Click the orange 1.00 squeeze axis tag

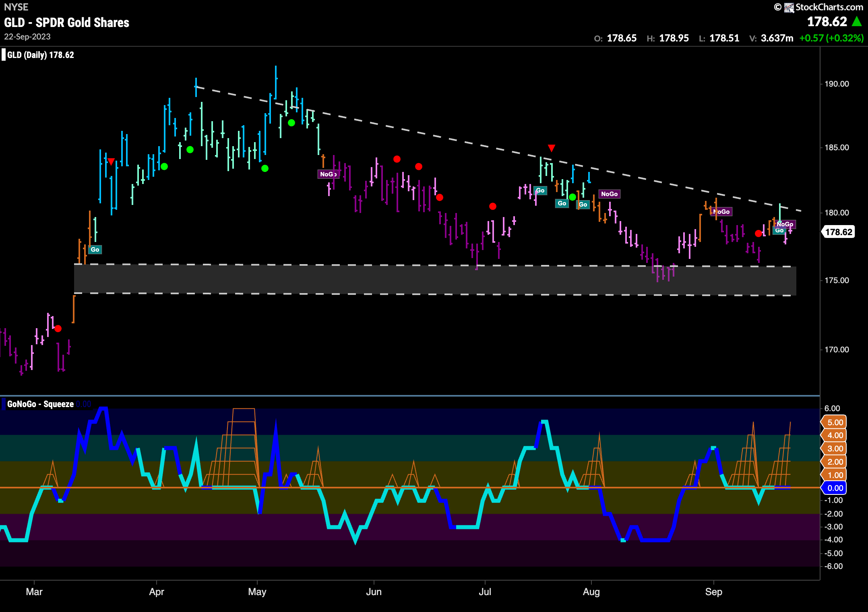coord(834,475)
